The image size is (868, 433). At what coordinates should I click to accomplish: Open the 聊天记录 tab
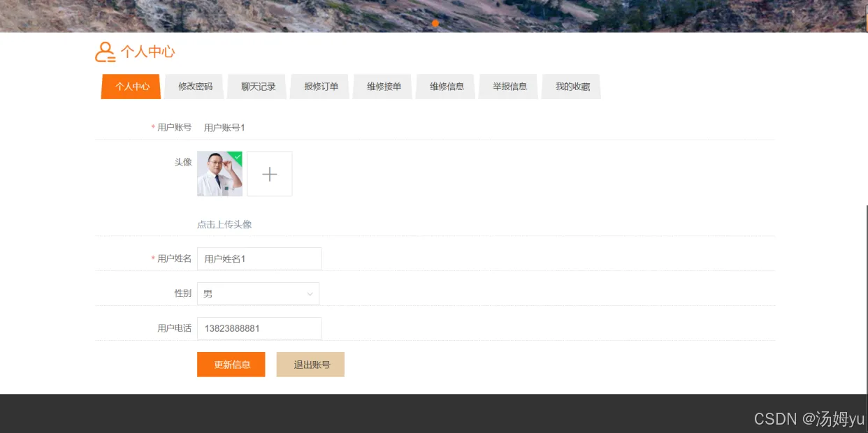[x=258, y=87]
